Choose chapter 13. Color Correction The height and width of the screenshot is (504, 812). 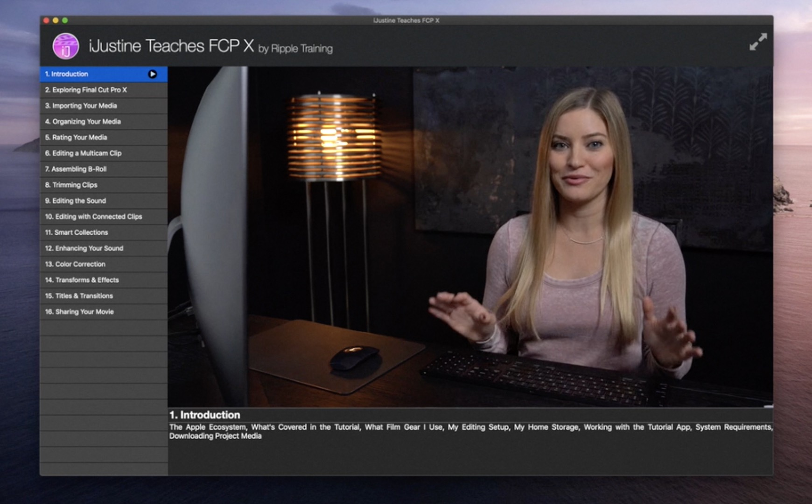click(104, 265)
